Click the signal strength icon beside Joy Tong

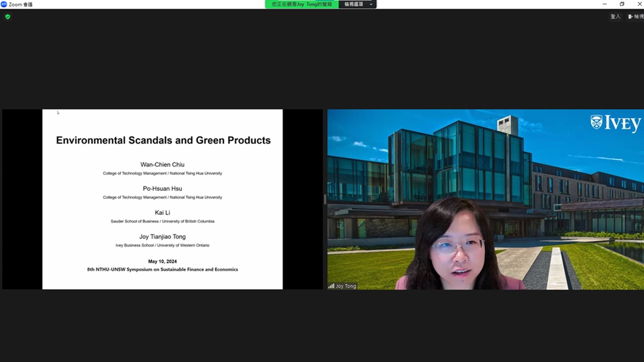pyautogui.click(x=332, y=286)
